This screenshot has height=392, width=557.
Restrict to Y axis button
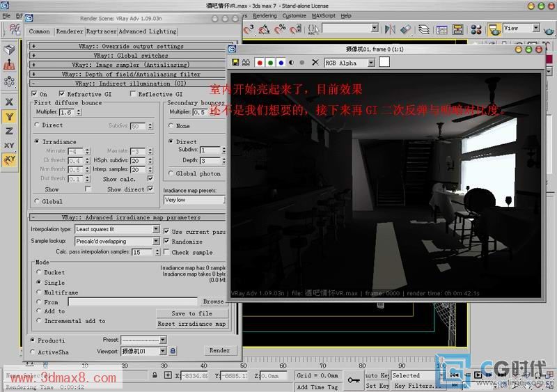(x=10, y=116)
